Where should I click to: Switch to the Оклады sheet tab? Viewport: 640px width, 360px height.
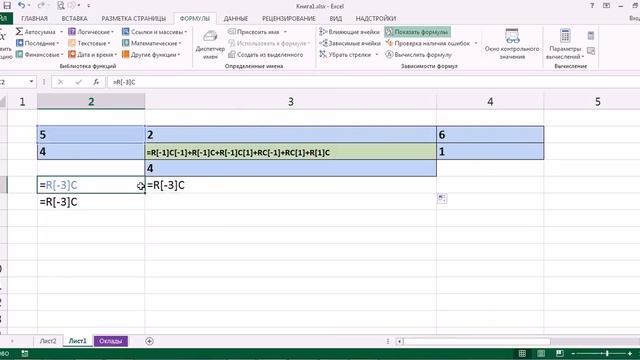(111, 341)
